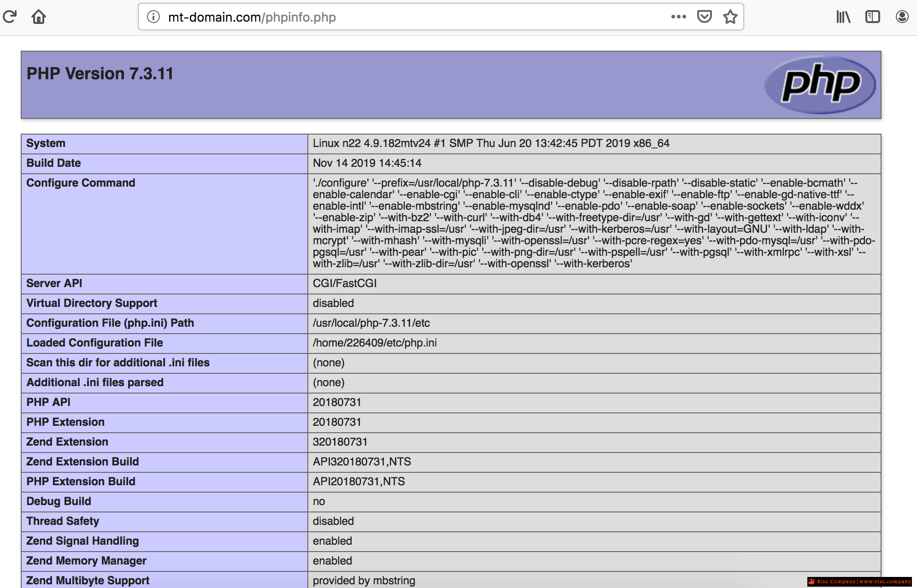
Task: Open site information icon in address bar
Action: click(153, 17)
